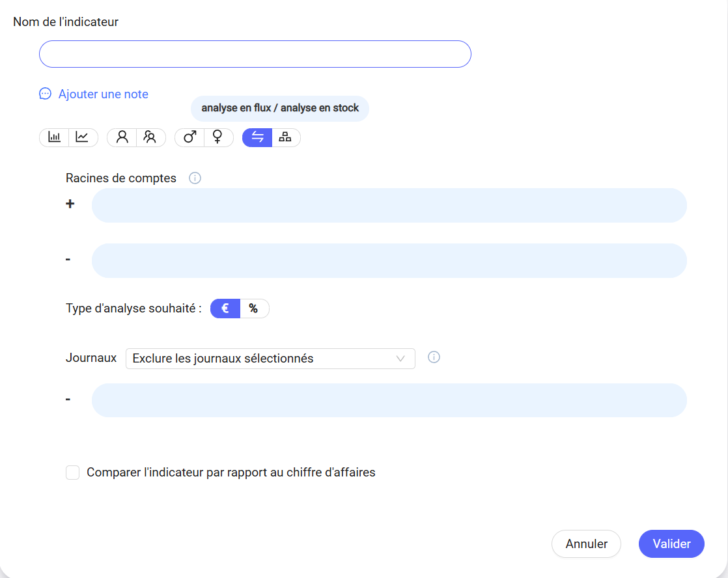
Task: Open the Journaux exclusion dropdown
Action: [260, 359]
